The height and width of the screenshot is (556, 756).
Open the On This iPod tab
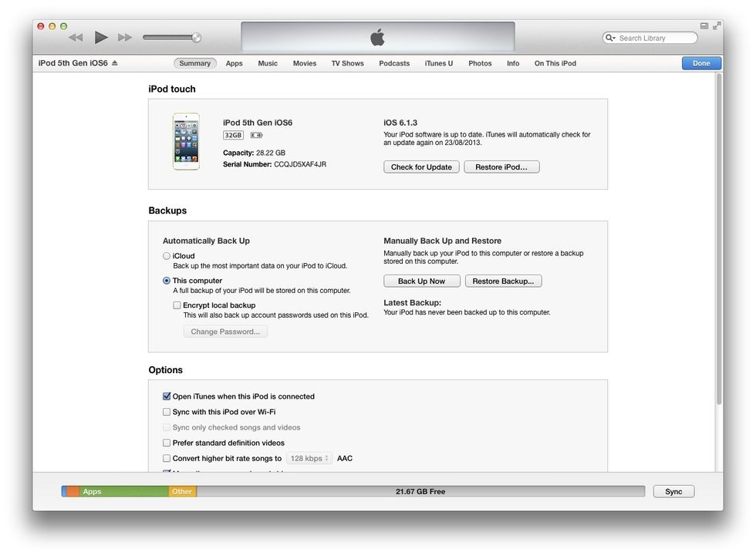[555, 63]
